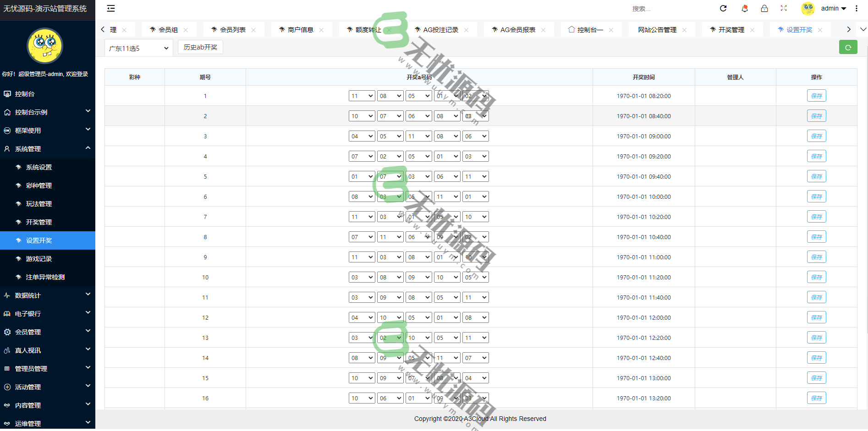Open the 广东11选5 lottery dropdown
This screenshot has width=868, height=431.
coord(138,48)
